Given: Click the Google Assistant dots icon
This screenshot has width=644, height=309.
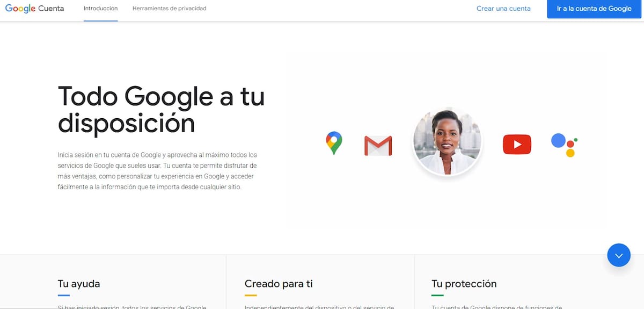Looking at the screenshot, I should click(x=564, y=145).
